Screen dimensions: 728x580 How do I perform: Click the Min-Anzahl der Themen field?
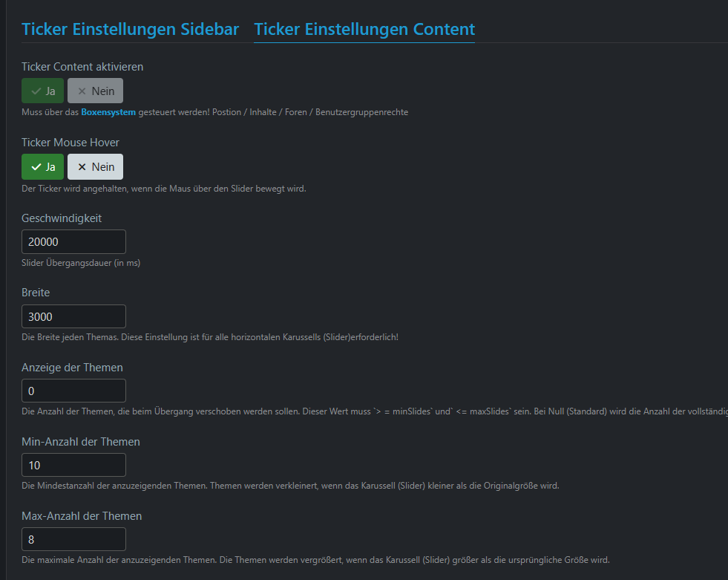[73, 465]
